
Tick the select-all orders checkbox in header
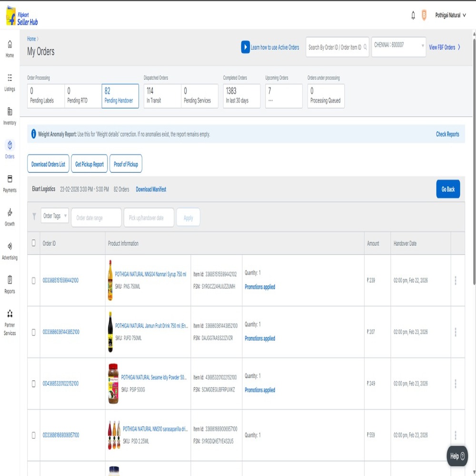(33, 243)
